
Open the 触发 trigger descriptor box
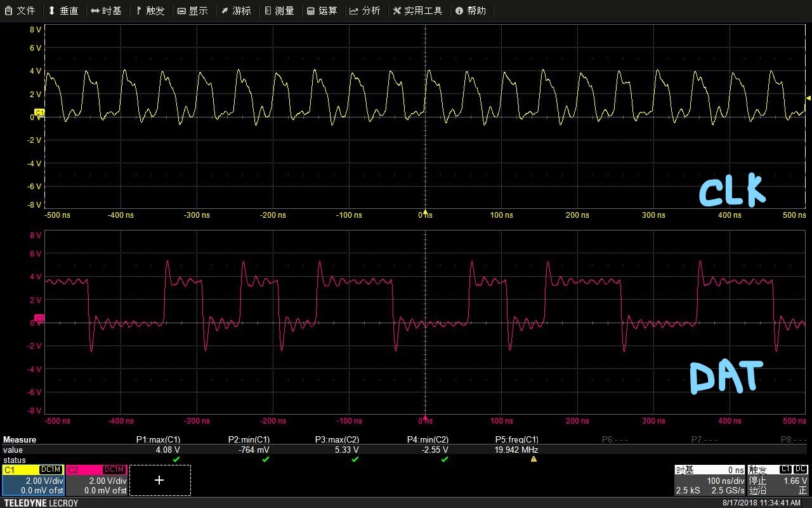pos(778,480)
